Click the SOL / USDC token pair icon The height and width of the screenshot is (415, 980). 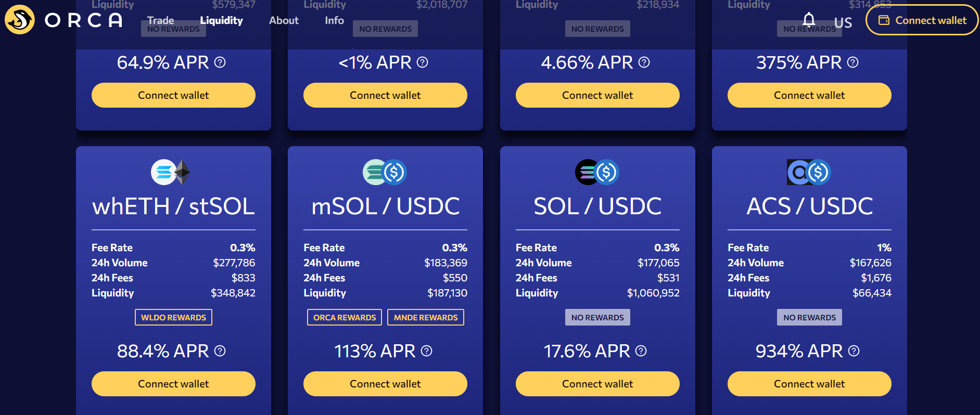[x=597, y=172]
